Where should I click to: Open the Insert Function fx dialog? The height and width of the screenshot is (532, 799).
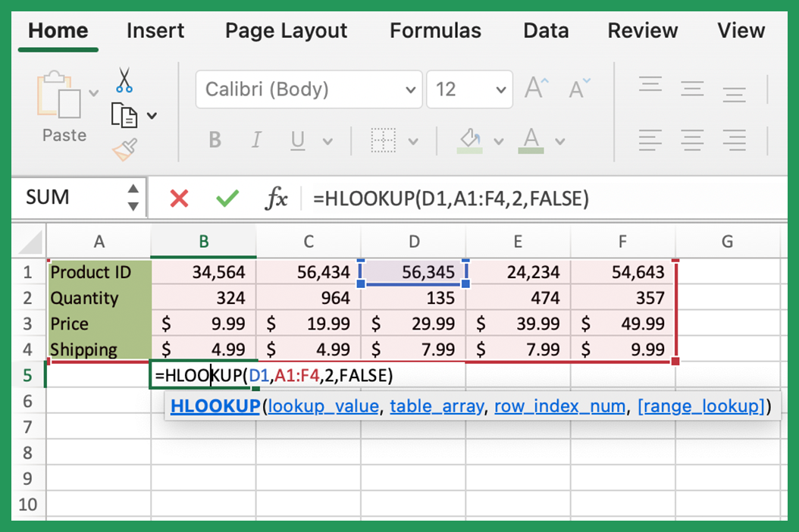pyautogui.click(x=276, y=198)
